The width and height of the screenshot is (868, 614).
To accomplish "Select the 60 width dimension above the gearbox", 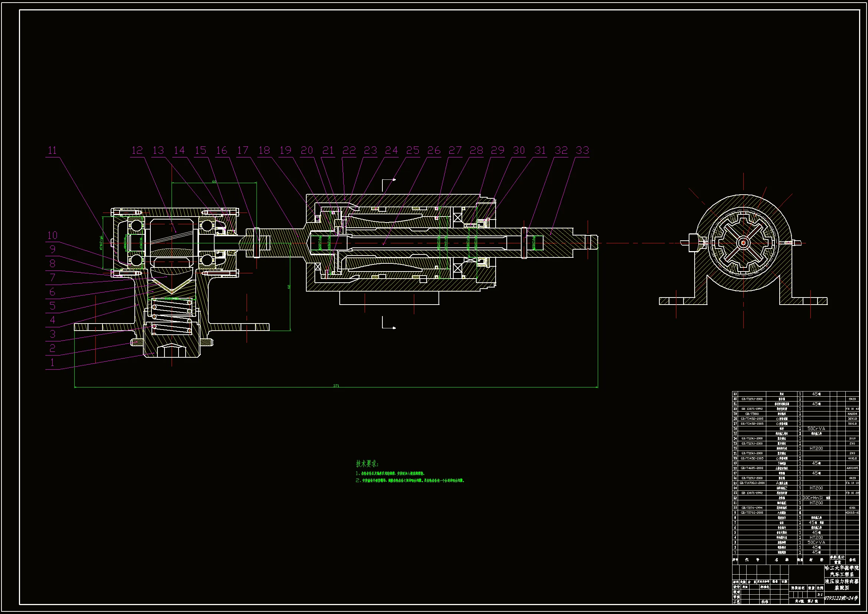I will [214, 182].
